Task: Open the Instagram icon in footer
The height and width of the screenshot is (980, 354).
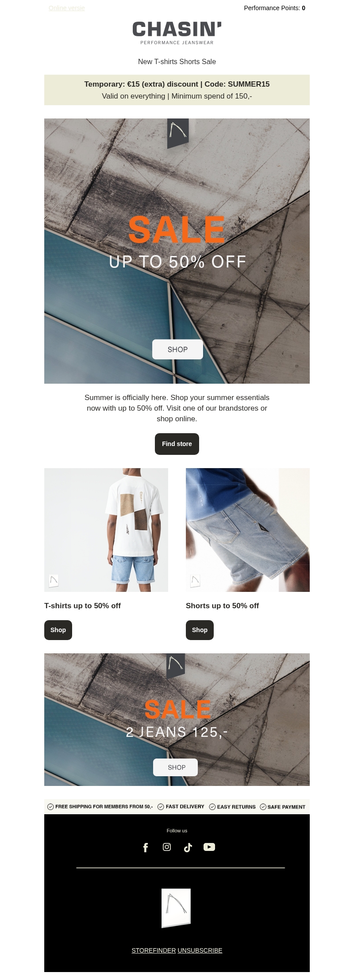Action: pos(167,847)
